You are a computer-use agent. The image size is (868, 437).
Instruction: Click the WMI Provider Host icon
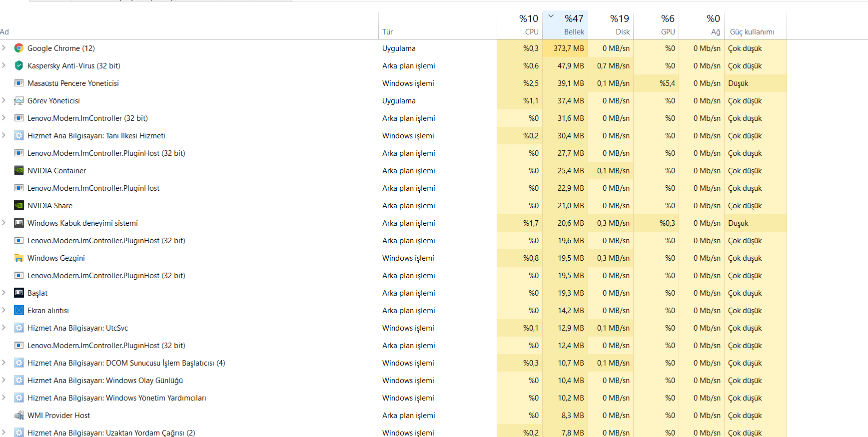point(19,416)
